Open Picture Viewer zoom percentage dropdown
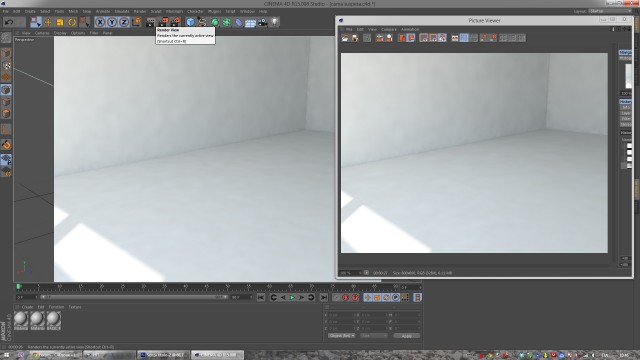The width and height of the screenshot is (640, 360). coord(351,273)
